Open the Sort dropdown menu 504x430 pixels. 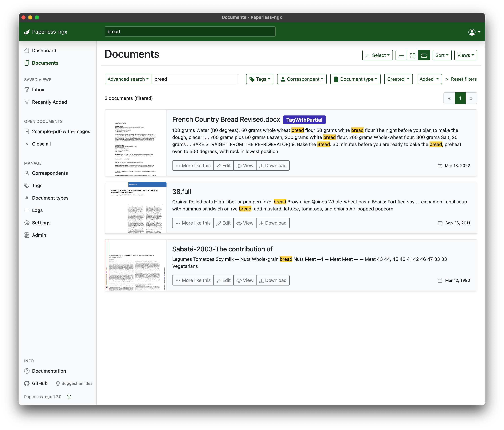pos(442,55)
